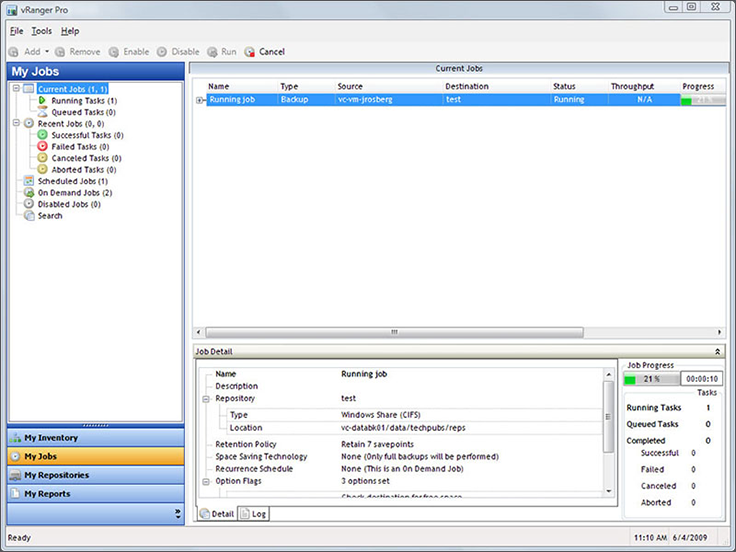Sort by the Type column header

[289, 86]
